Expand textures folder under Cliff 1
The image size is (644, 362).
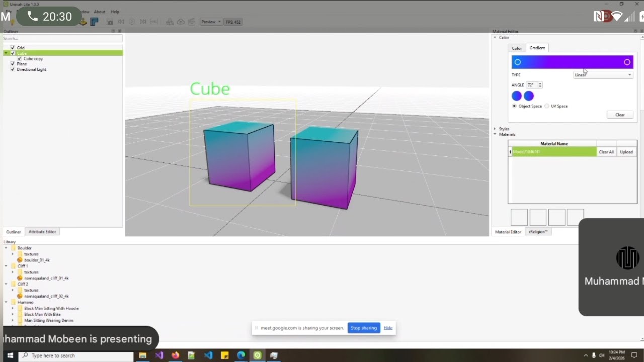pos(13,272)
